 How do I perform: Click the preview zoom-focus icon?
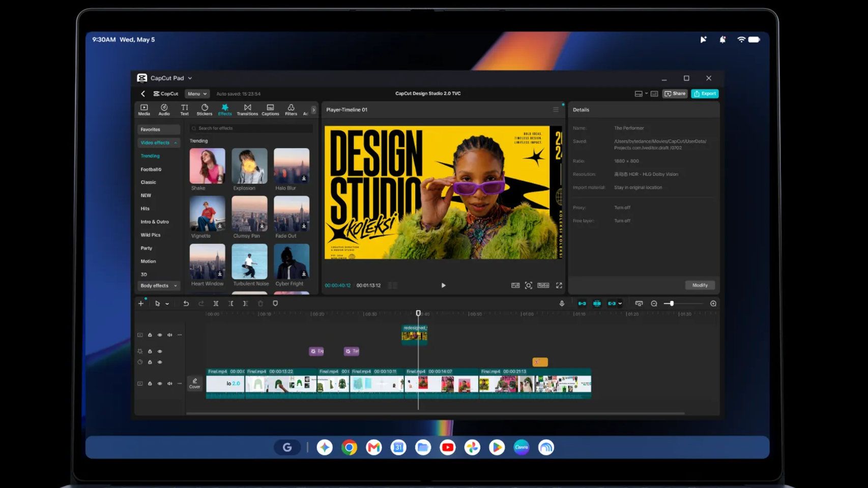point(529,286)
